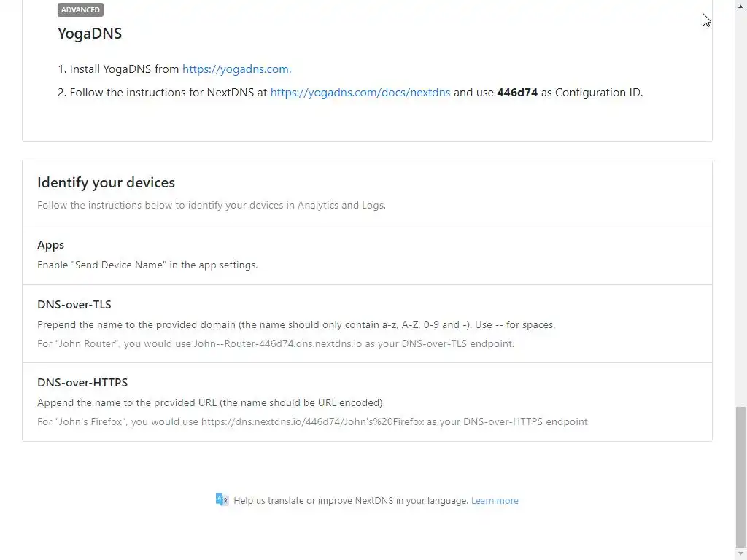Click the DNS-over-HTTPS section title
The width and height of the screenshot is (747, 560).
(82, 383)
